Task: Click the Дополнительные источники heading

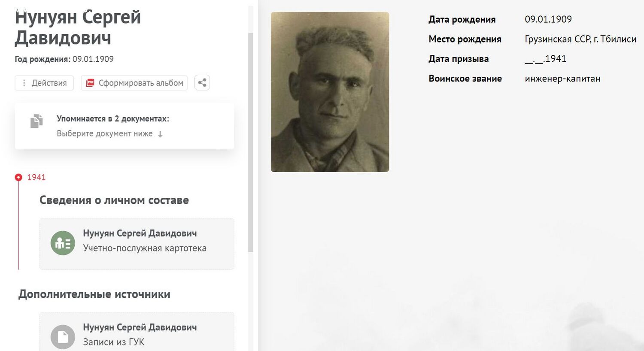Action: click(94, 294)
